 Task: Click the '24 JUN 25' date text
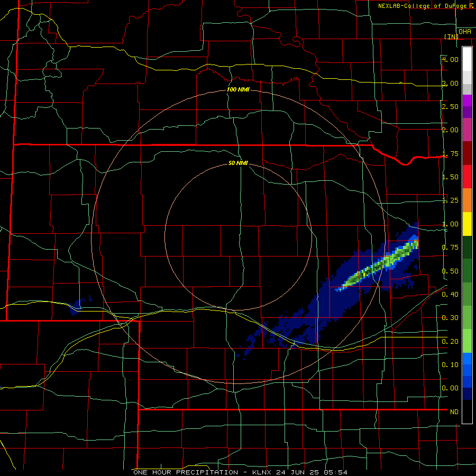click(297, 472)
